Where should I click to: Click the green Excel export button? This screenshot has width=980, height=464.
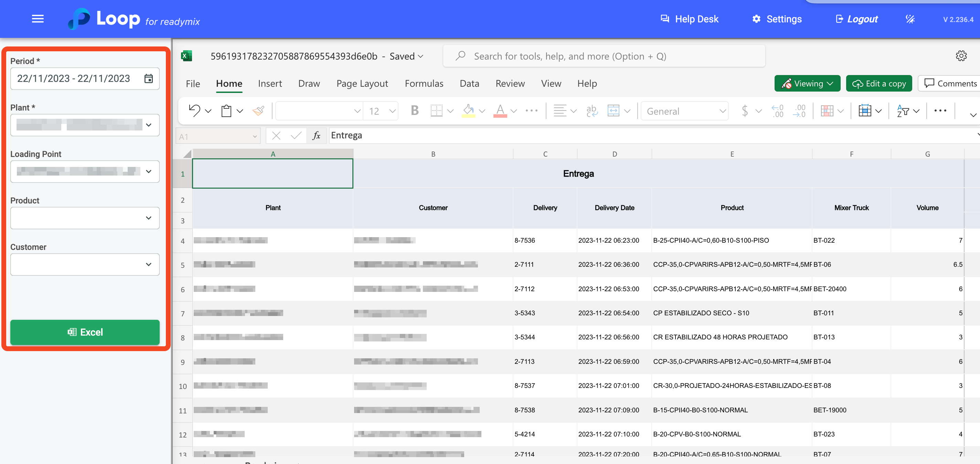(85, 332)
